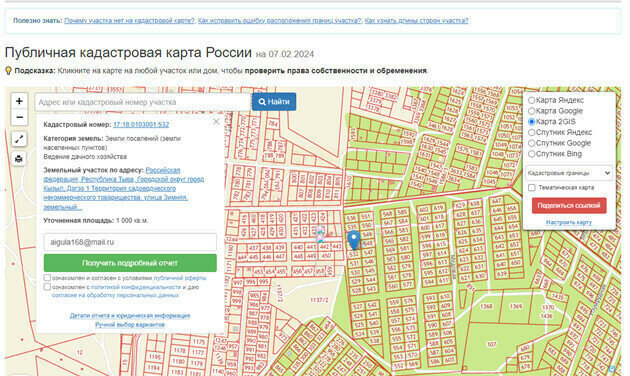The image size is (630, 376).
Task: Select the Спутник Google radio option
Action: tap(531, 143)
